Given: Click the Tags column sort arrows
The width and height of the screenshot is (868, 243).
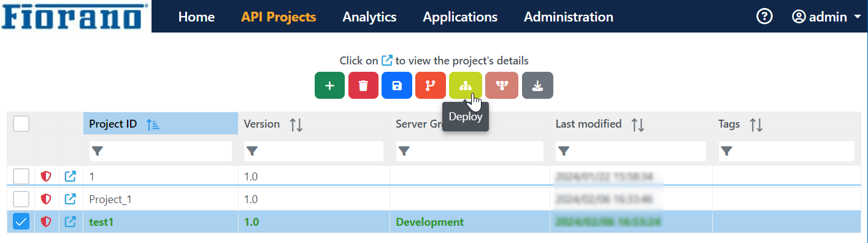Looking at the screenshot, I should (x=756, y=125).
